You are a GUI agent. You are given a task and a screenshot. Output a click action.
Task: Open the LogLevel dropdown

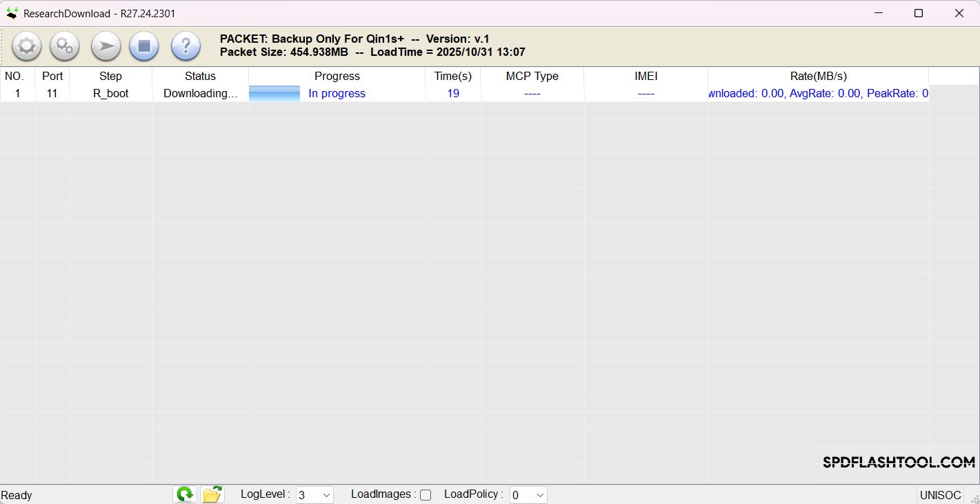pyautogui.click(x=314, y=494)
